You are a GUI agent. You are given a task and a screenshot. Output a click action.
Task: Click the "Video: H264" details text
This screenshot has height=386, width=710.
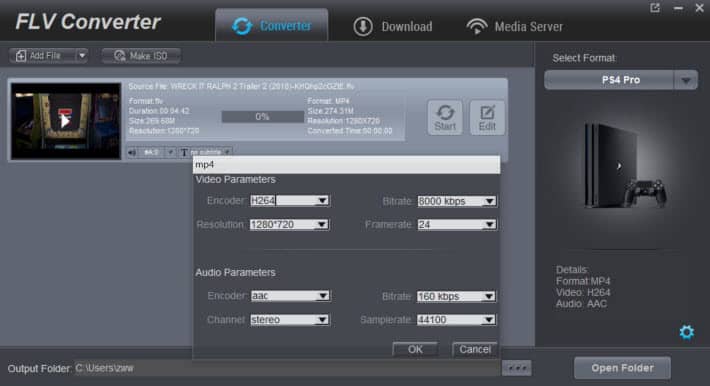tap(583, 292)
